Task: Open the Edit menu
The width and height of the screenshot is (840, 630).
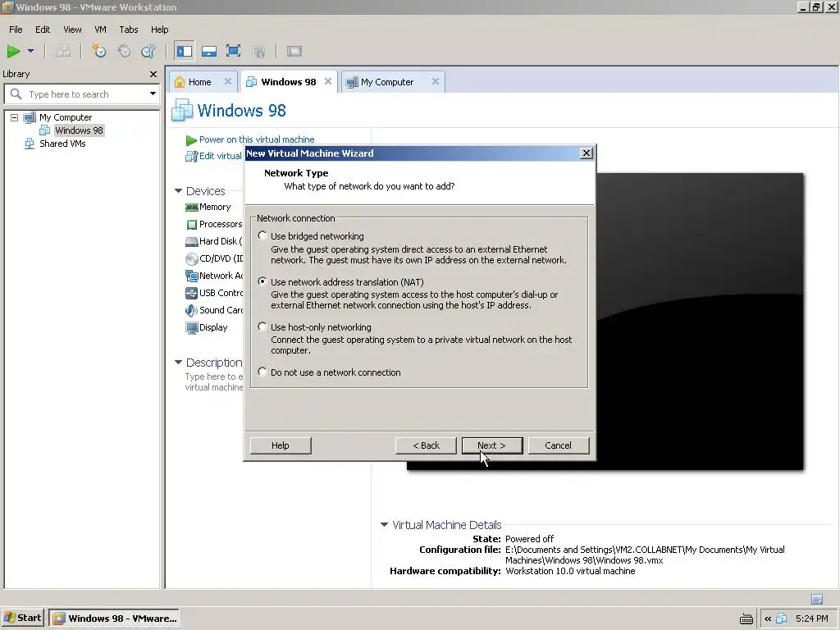Action: (43, 30)
